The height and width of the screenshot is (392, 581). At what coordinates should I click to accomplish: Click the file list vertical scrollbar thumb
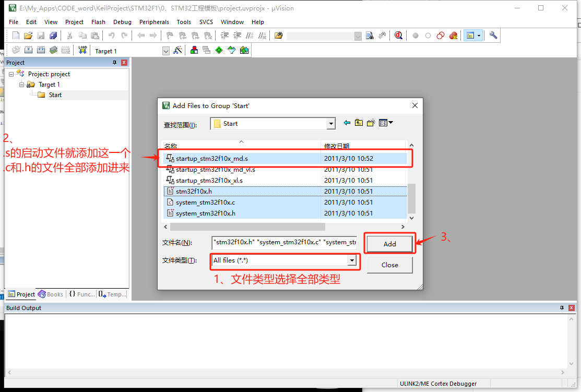[x=411, y=198]
